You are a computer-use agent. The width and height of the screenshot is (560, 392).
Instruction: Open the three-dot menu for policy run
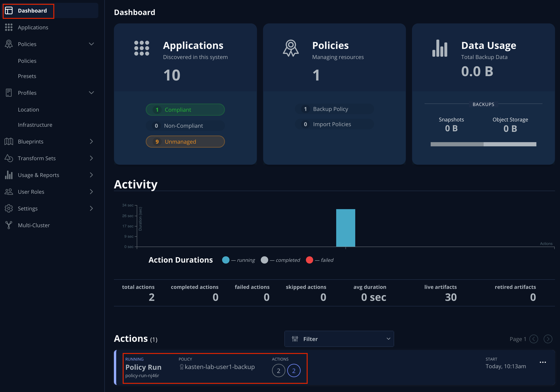(x=543, y=362)
